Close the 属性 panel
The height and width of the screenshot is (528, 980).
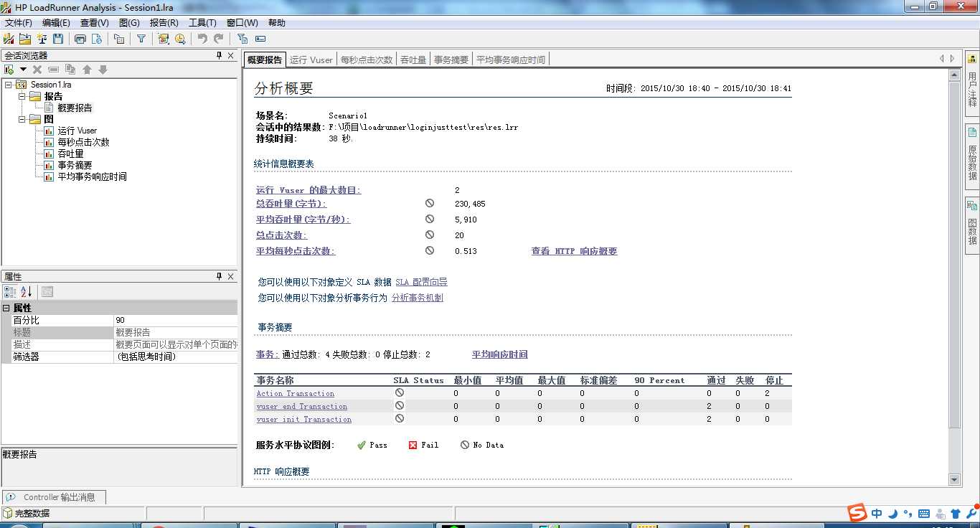coord(231,276)
